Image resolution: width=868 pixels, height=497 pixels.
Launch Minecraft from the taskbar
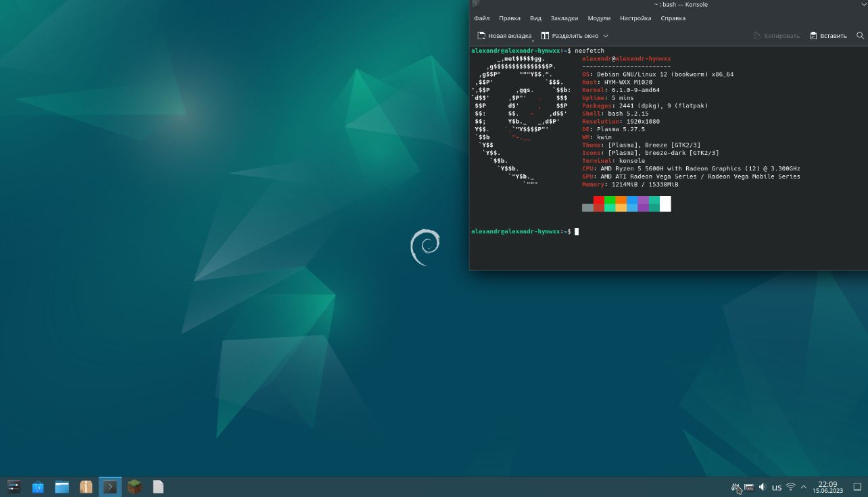pyautogui.click(x=134, y=486)
